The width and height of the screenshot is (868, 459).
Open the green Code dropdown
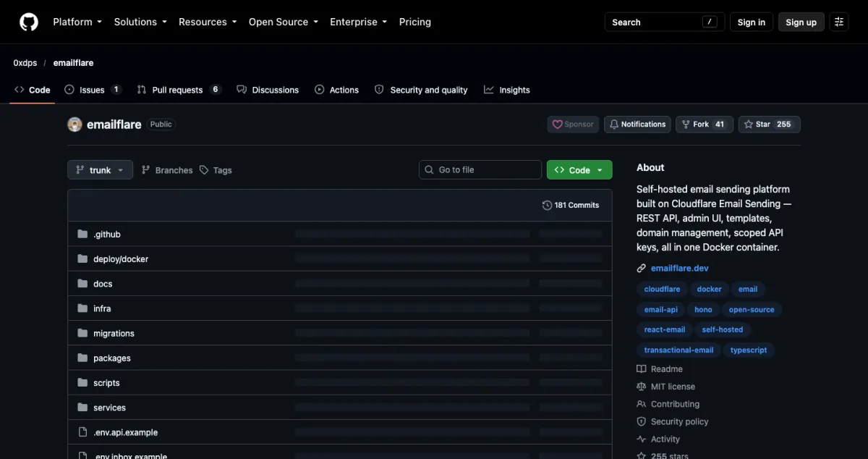579,169
